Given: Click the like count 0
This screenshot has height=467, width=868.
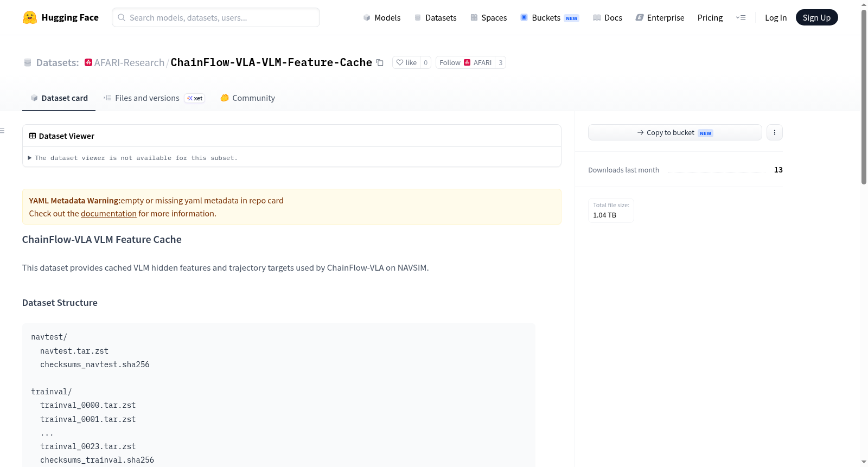Looking at the screenshot, I should point(425,62).
